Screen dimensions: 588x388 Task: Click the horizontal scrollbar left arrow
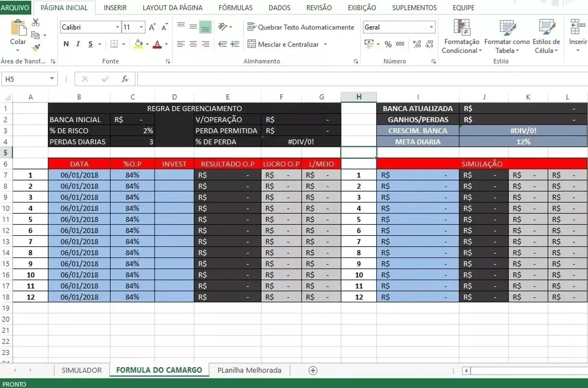[466, 371]
